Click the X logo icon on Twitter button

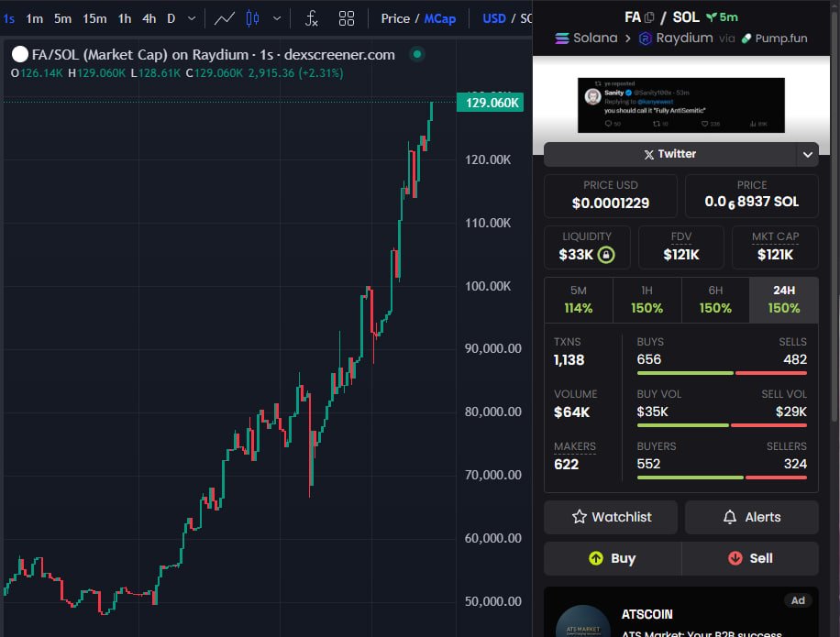point(648,155)
